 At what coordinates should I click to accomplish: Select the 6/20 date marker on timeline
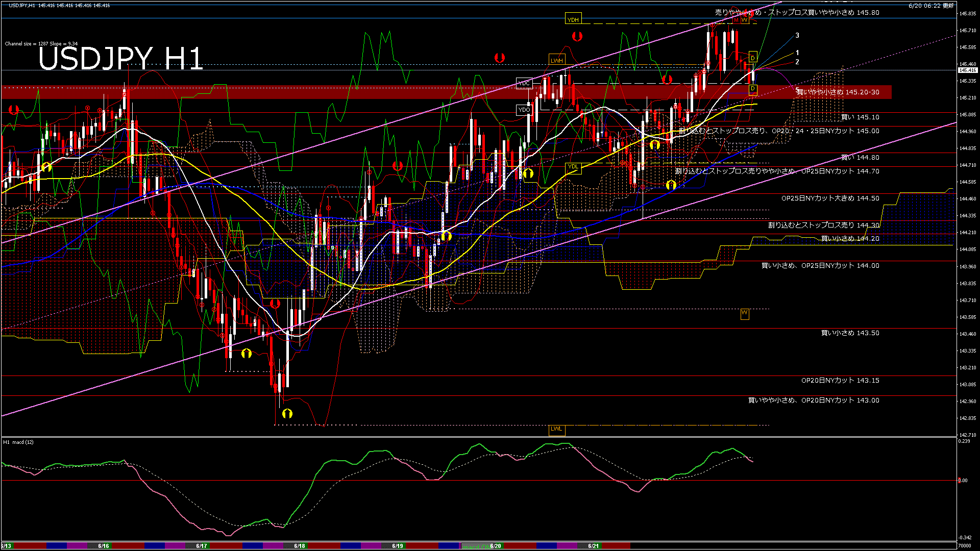pos(495,546)
